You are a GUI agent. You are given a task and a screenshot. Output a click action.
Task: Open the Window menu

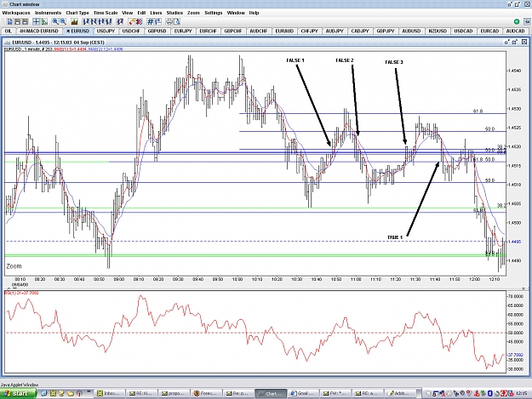click(x=236, y=13)
